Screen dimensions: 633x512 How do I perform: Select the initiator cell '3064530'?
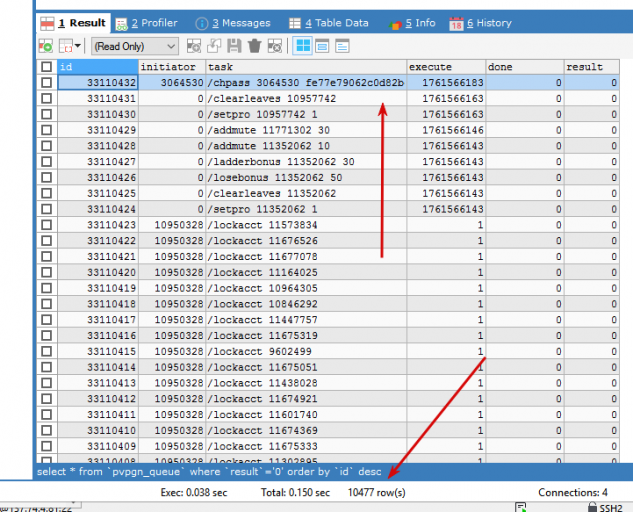[x=172, y=82]
